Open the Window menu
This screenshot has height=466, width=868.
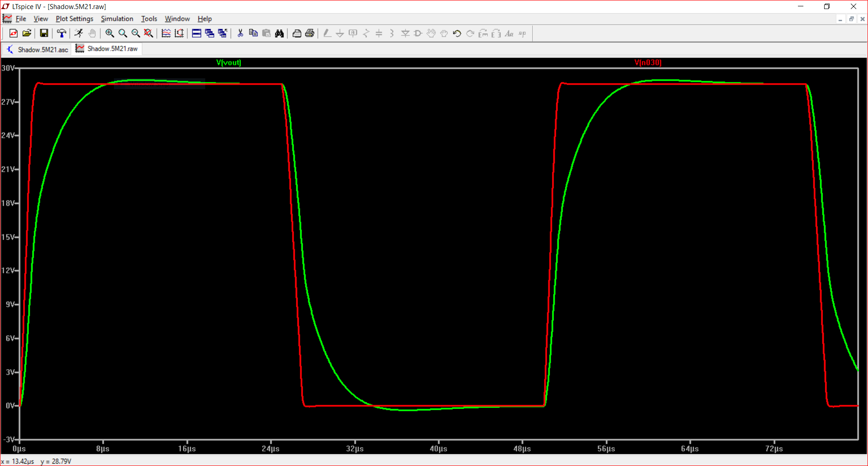pos(177,19)
